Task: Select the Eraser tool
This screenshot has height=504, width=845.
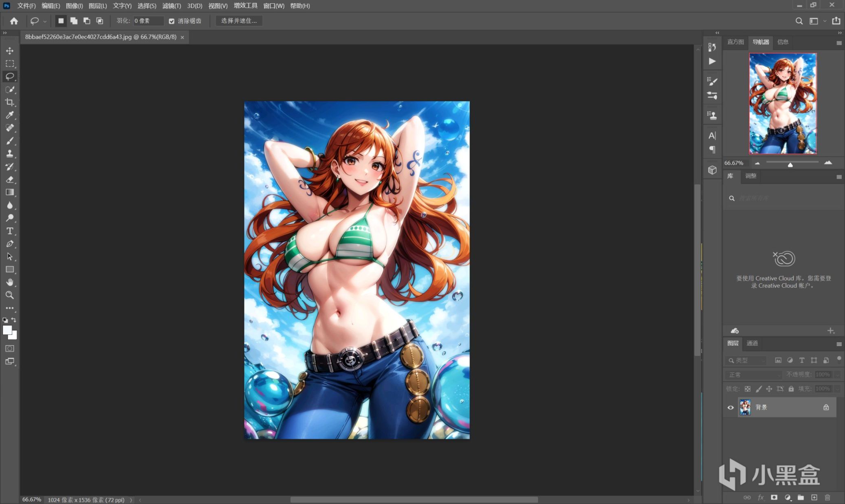Action: (10, 180)
